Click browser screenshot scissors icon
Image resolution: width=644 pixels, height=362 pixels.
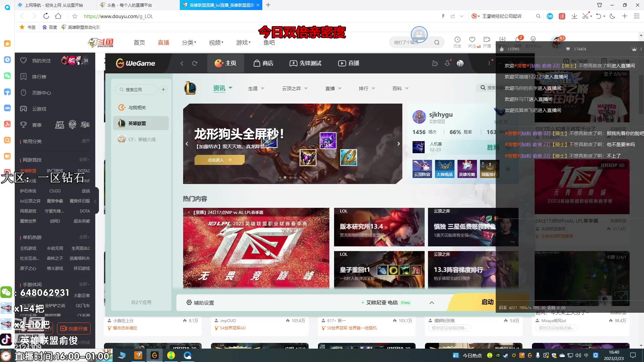pyautogui.click(x=585, y=16)
